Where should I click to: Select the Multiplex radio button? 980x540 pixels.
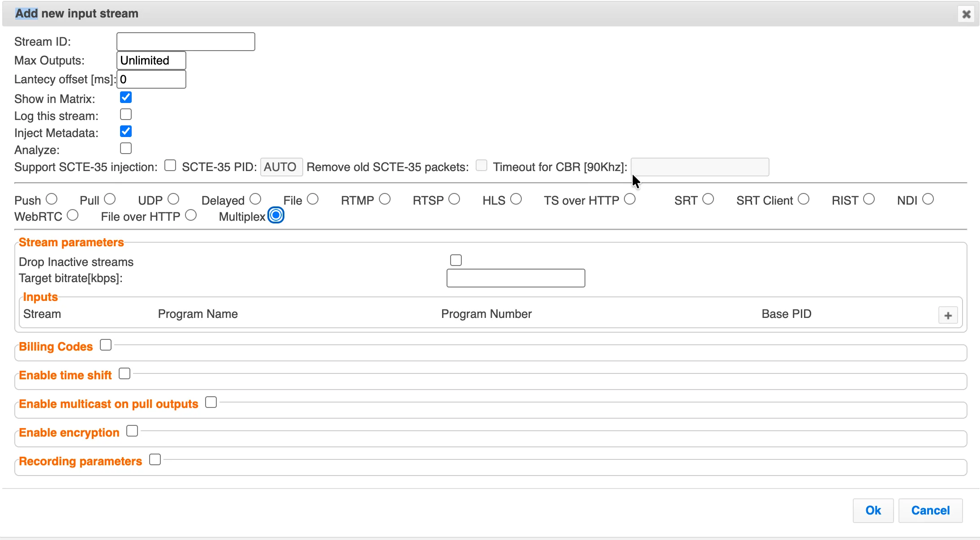pyautogui.click(x=276, y=215)
